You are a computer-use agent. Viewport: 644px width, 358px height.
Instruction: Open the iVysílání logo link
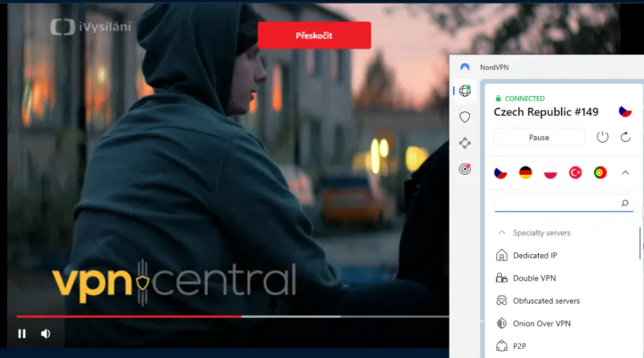tap(91, 27)
